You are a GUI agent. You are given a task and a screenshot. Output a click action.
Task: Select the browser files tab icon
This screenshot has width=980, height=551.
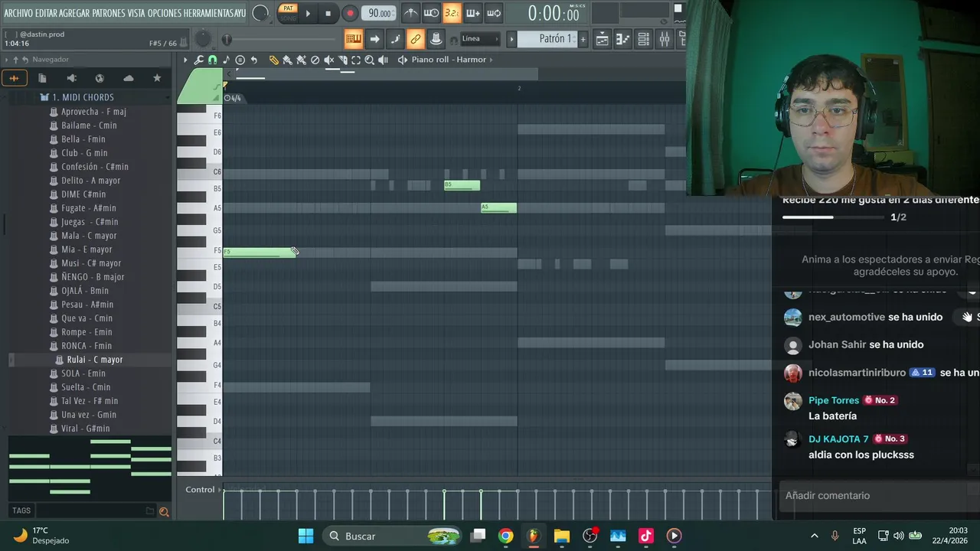point(42,78)
